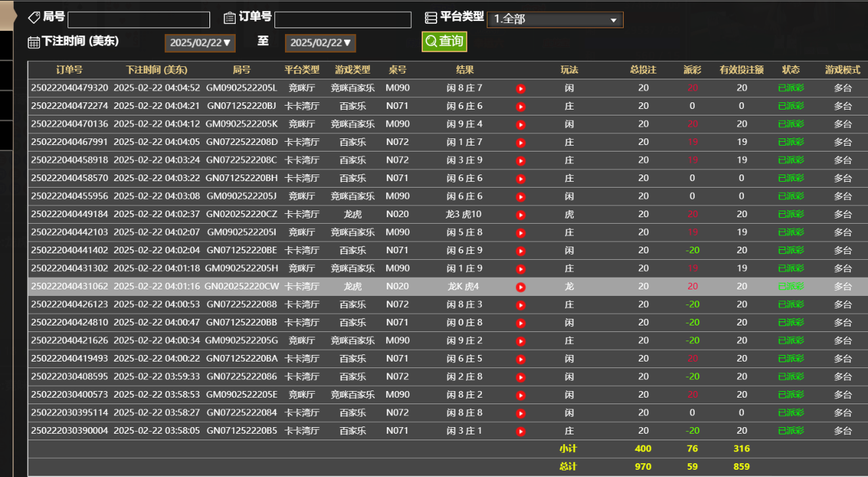Play replay for round GN020252220CZ

pos(521,215)
